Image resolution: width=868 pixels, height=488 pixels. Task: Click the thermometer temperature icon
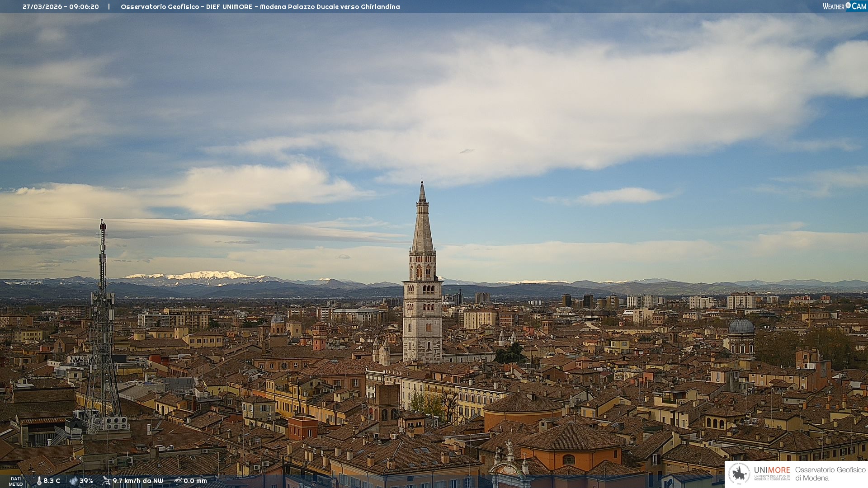click(39, 481)
